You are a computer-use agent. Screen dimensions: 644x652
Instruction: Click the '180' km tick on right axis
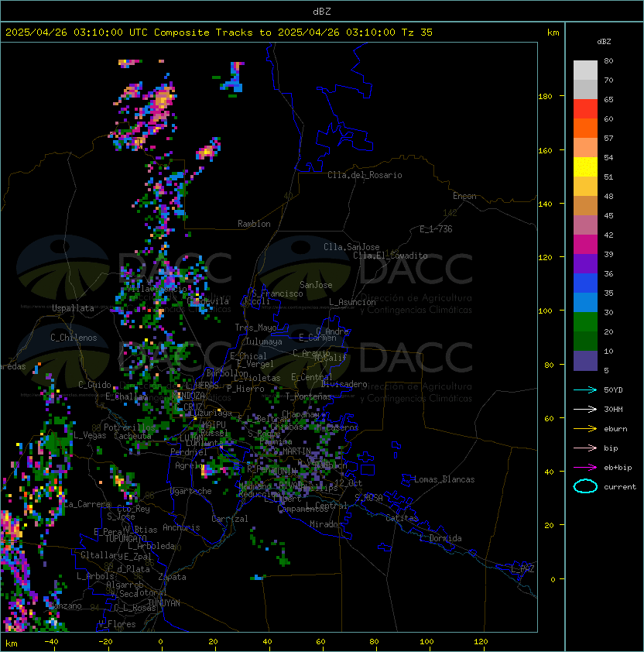click(545, 97)
